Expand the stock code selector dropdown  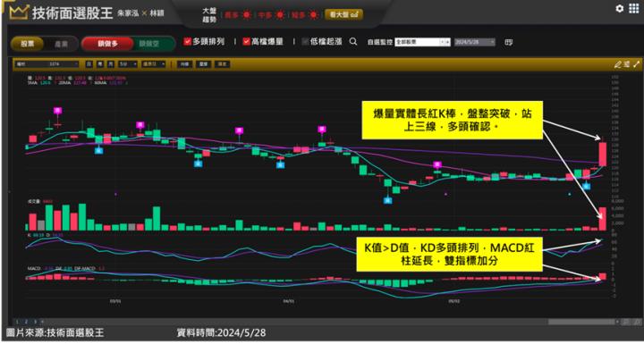[x=47, y=64]
